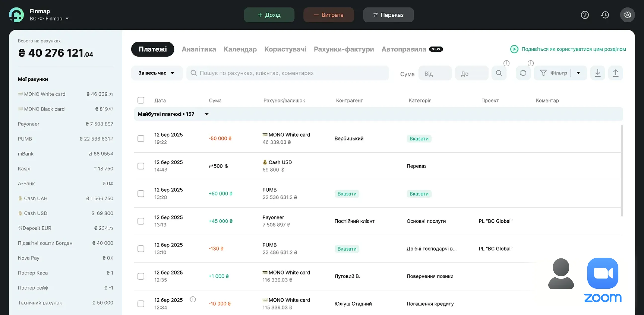Click the upload import icon
This screenshot has height=315, width=644.
[x=615, y=73]
